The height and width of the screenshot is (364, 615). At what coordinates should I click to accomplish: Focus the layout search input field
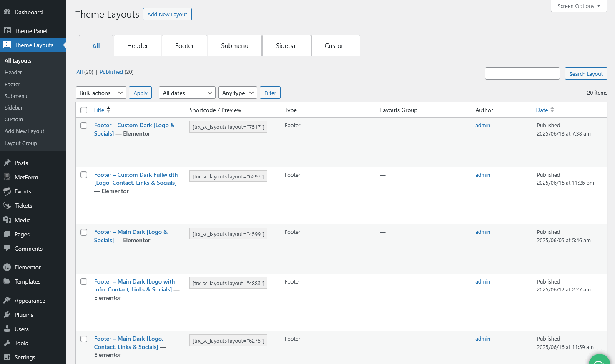[522, 73]
